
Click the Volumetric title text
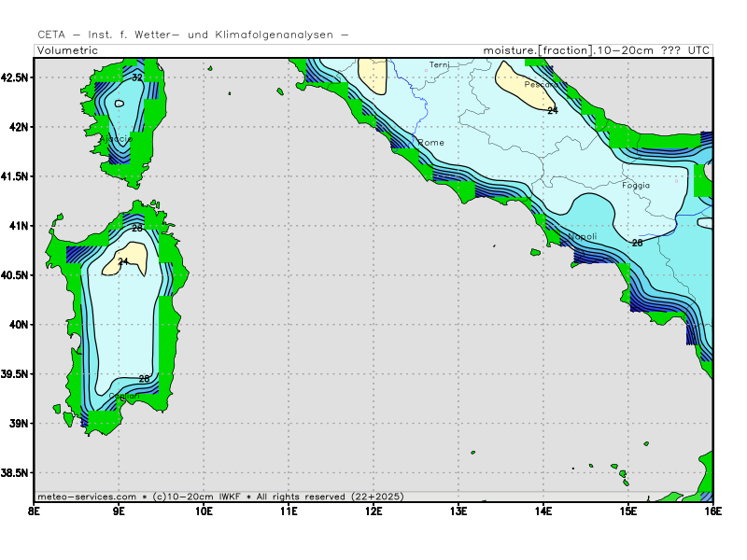coord(67,50)
